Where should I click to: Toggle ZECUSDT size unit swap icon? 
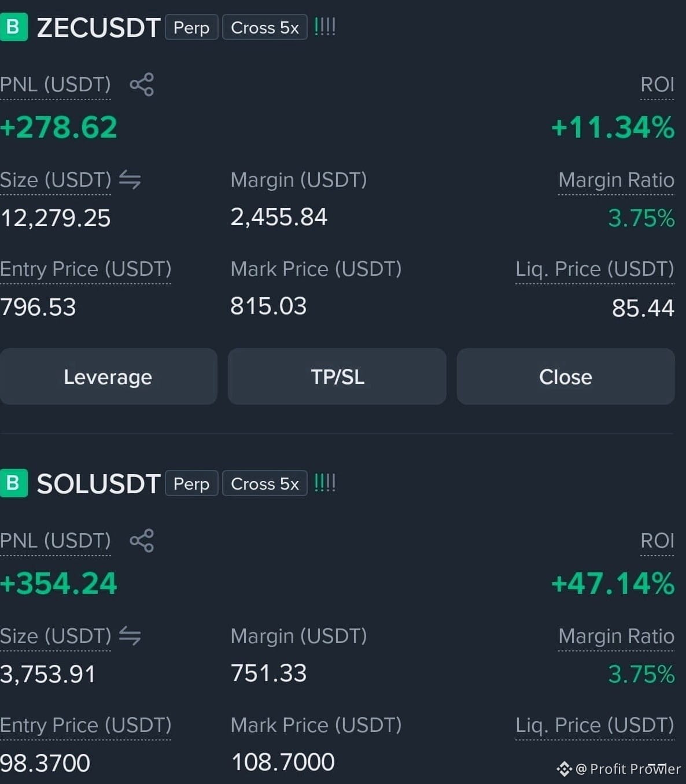(x=130, y=180)
